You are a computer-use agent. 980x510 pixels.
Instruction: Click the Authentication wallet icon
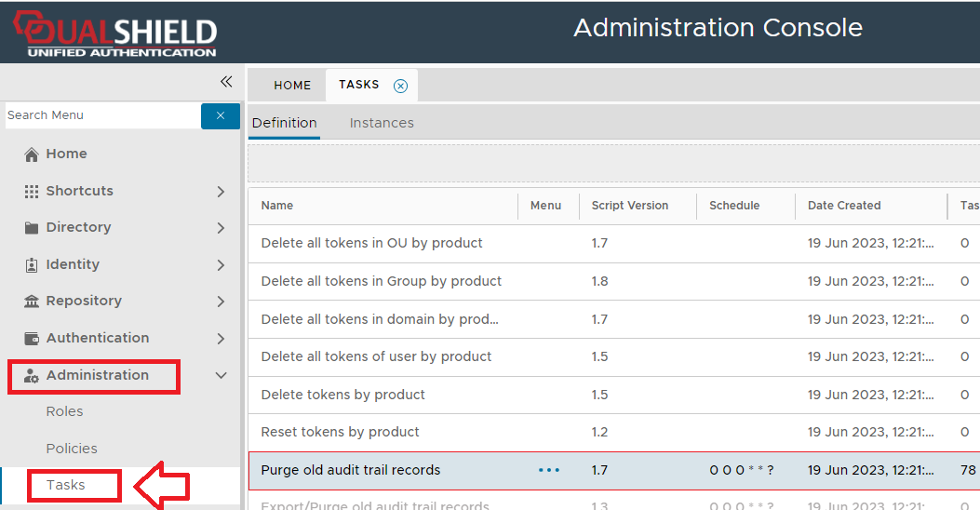tap(32, 338)
